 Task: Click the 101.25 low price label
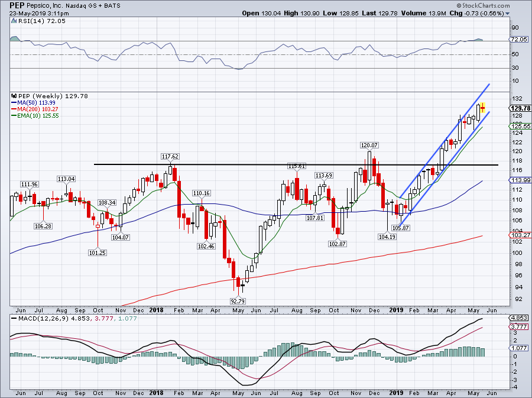coord(98,253)
